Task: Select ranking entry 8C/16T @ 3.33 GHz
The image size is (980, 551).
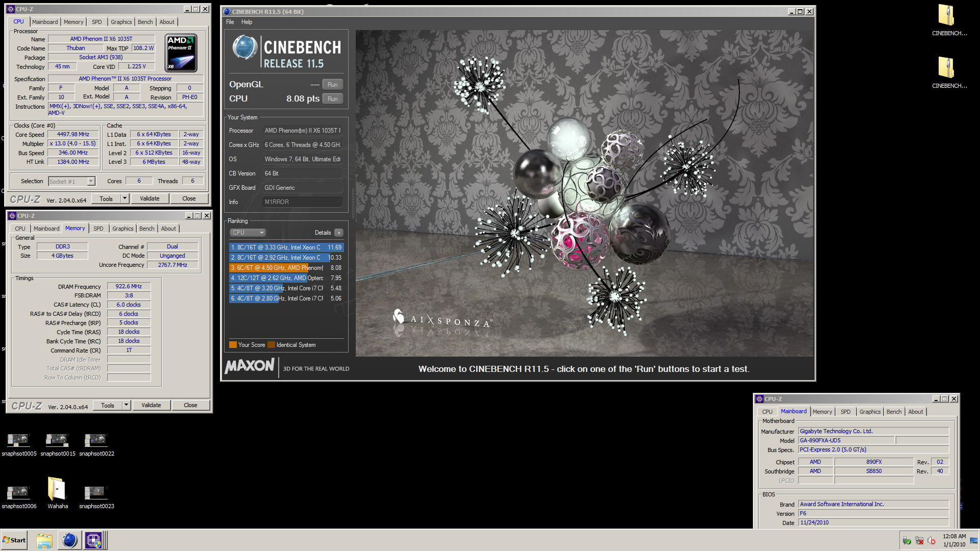Action: point(286,247)
